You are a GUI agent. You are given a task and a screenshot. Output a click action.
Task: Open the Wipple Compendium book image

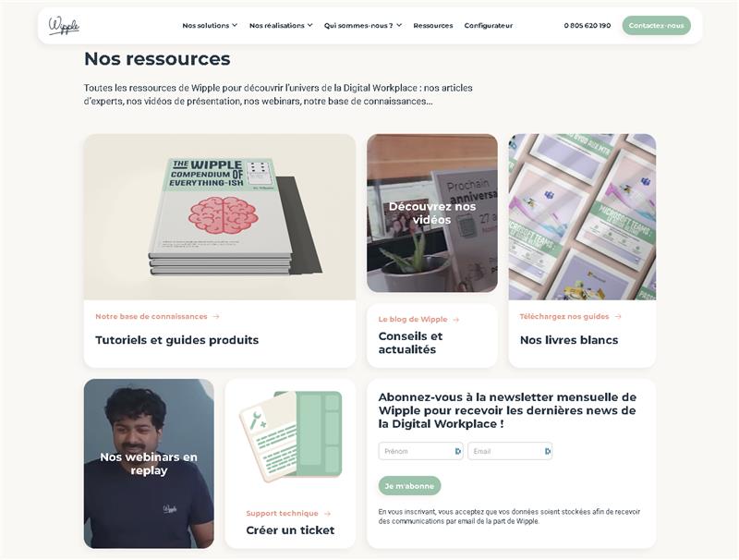220,217
